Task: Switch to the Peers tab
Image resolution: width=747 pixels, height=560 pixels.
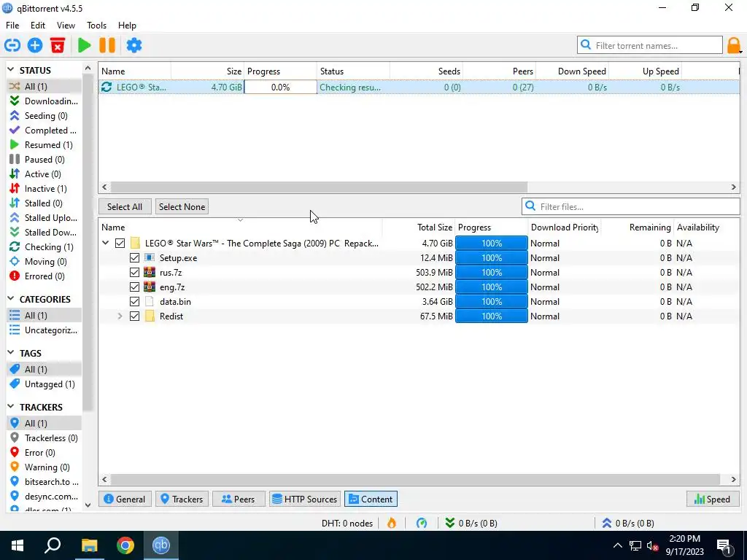Action: click(239, 499)
